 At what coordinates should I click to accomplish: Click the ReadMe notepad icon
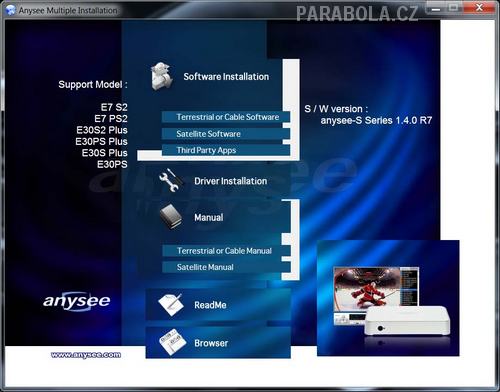[x=171, y=305]
